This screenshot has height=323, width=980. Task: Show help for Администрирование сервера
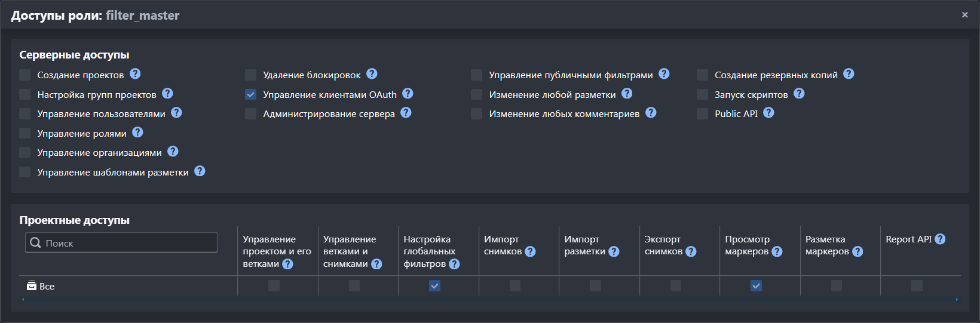click(406, 113)
